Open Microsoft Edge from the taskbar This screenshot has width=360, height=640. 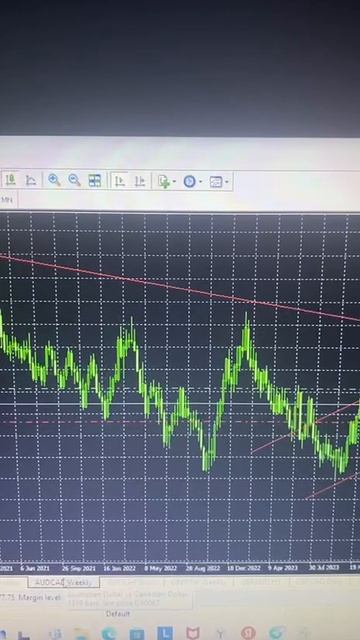109,633
